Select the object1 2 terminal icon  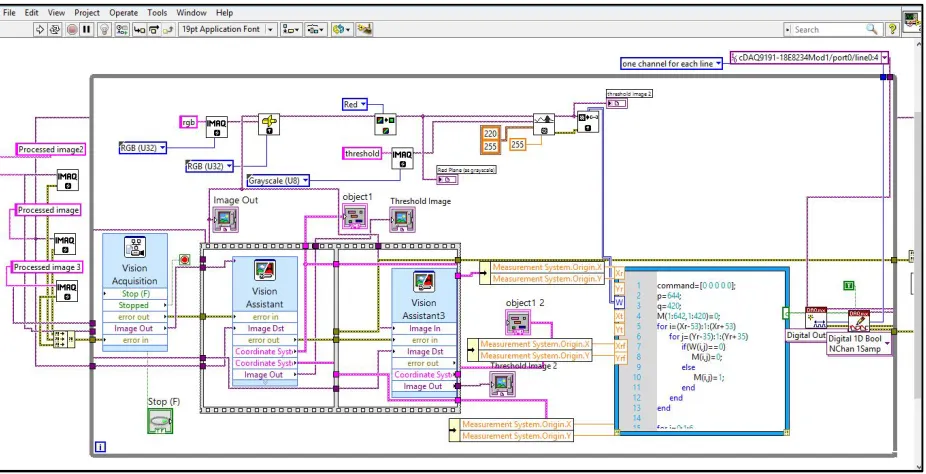518,323
